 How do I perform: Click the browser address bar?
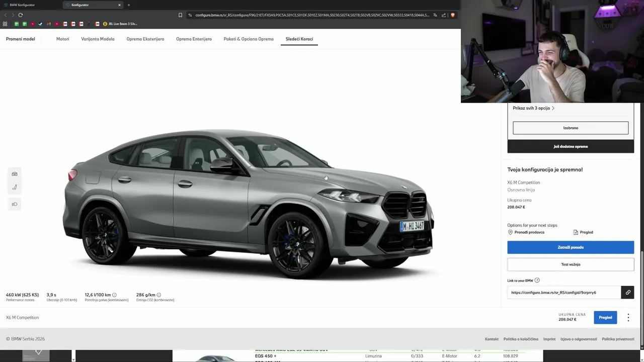pyautogui.click(x=312, y=15)
